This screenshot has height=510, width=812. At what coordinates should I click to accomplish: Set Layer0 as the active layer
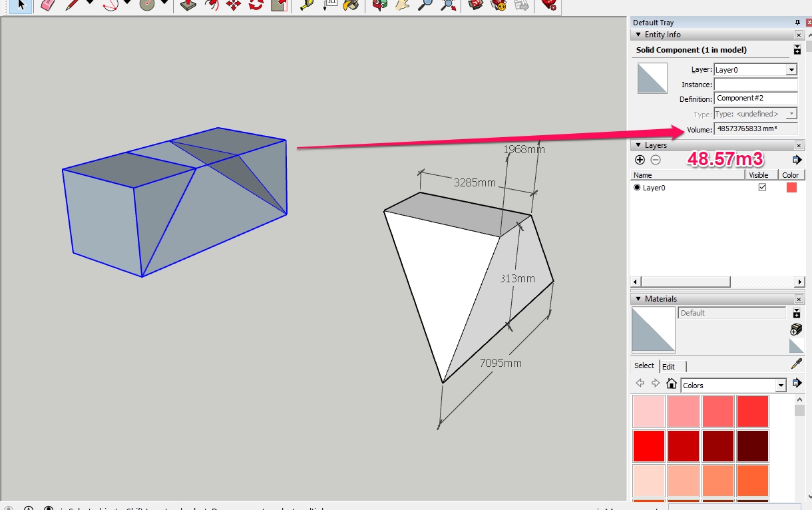[x=637, y=188]
